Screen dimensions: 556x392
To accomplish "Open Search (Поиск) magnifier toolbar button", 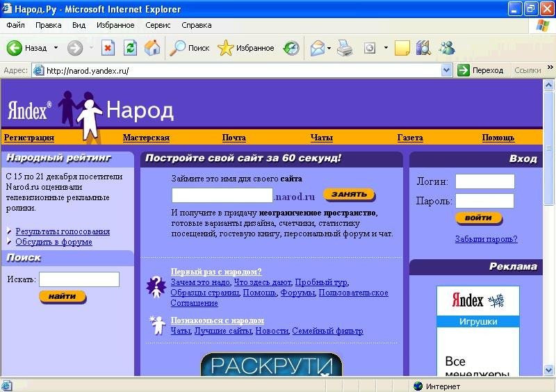I will (x=189, y=48).
